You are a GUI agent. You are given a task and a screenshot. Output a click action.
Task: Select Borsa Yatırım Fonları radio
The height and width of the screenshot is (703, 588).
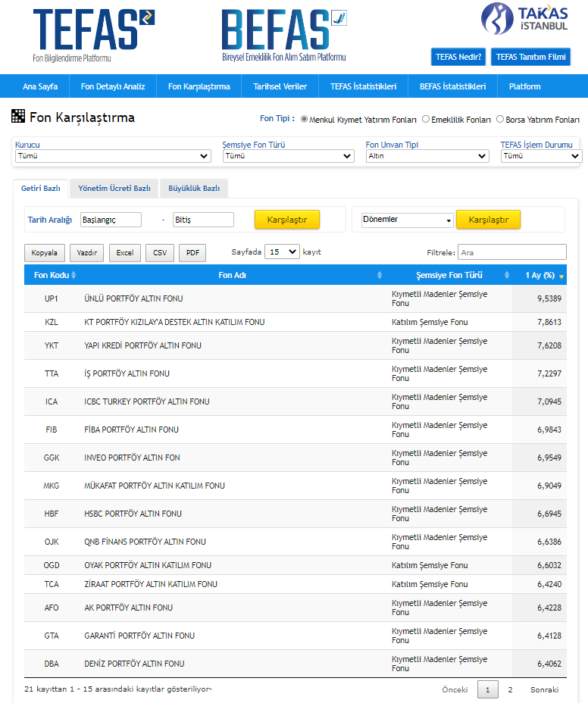point(500,119)
